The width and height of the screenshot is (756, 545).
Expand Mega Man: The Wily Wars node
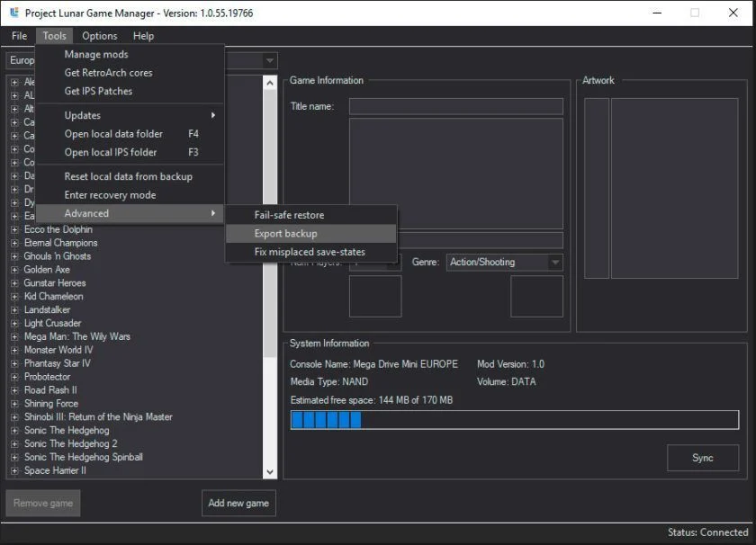pos(14,337)
